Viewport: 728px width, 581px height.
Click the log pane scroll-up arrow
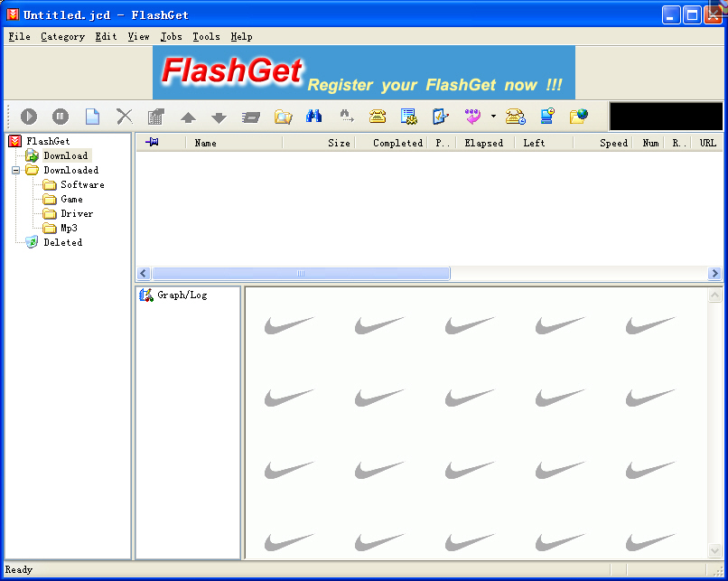point(714,295)
